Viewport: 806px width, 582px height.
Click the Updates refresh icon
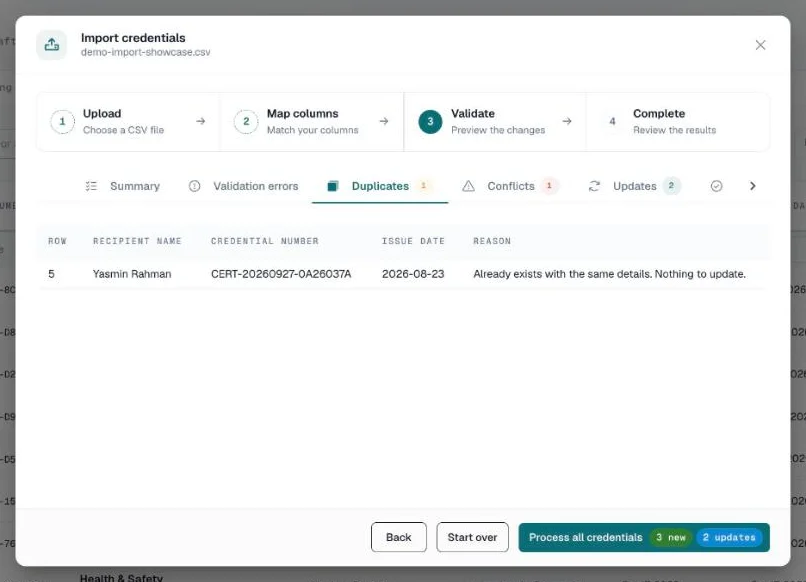594,186
